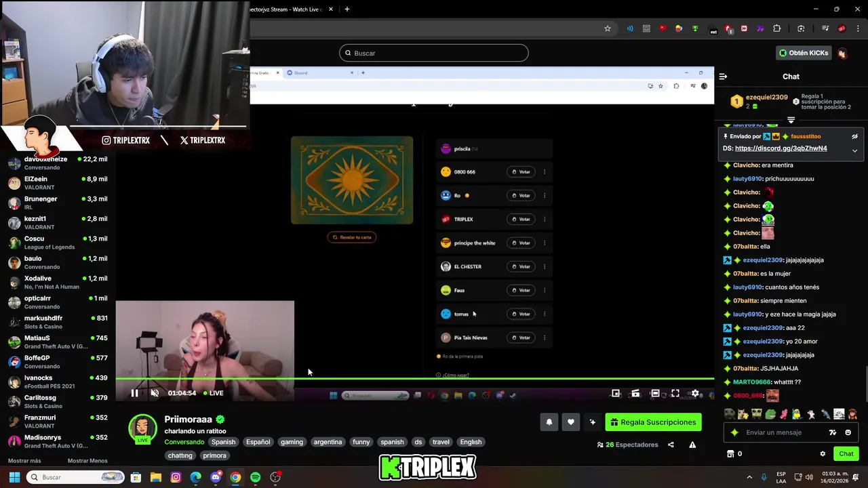Open Chrome media control icon
The width and height of the screenshot is (868, 488).
[x=825, y=28]
